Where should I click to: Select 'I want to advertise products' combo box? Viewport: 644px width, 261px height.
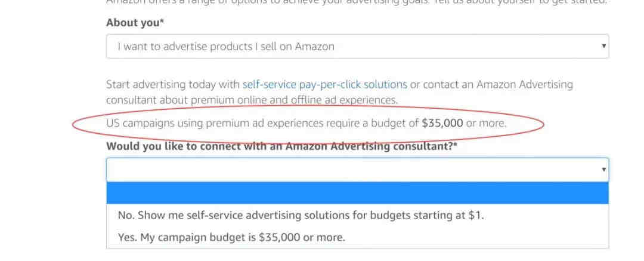tap(357, 46)
